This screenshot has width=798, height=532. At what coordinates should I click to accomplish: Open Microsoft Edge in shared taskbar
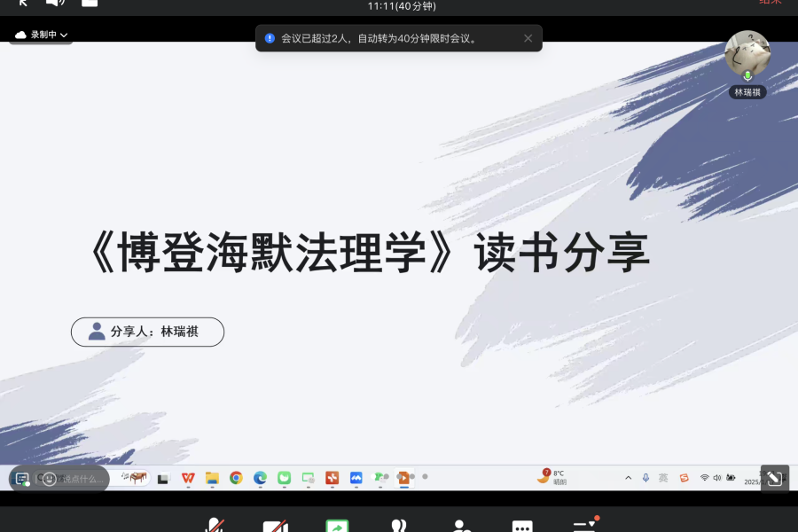260,478
